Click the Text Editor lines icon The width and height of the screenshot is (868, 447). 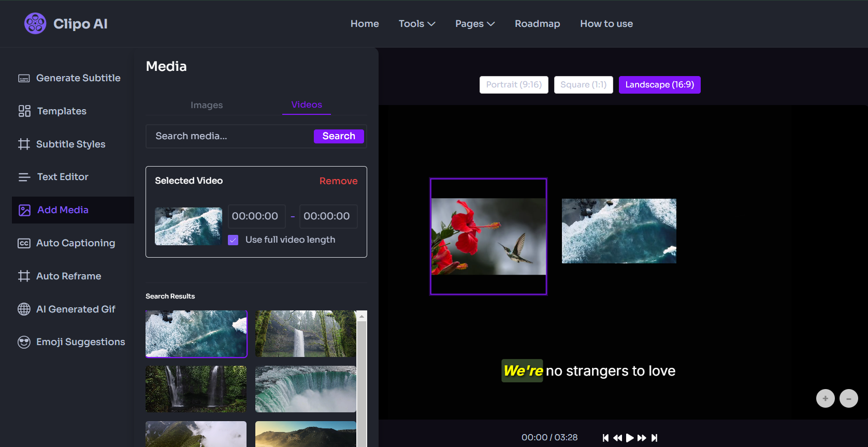[24, 177]
